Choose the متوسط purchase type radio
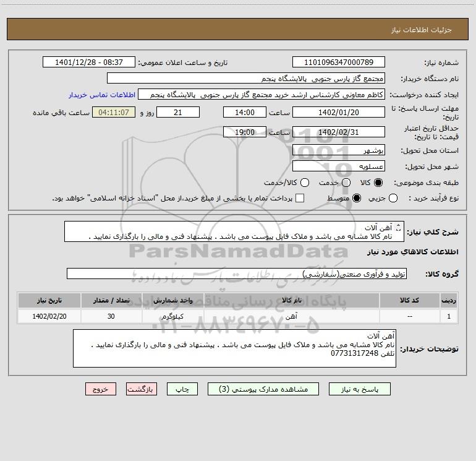This screenshot has width=476, height=461. click(357, 199)
